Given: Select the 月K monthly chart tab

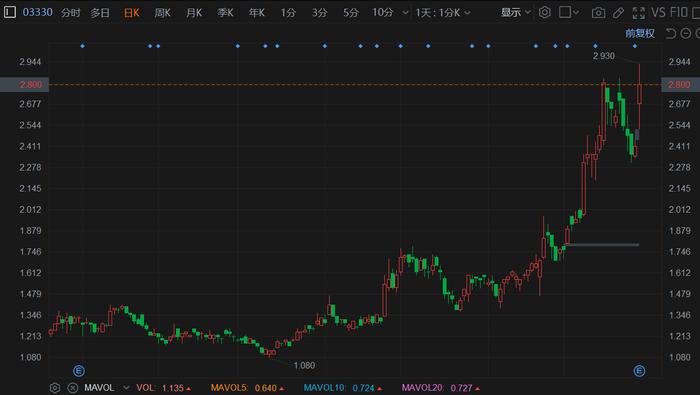Looking at the screenshot, I should 194,13.
